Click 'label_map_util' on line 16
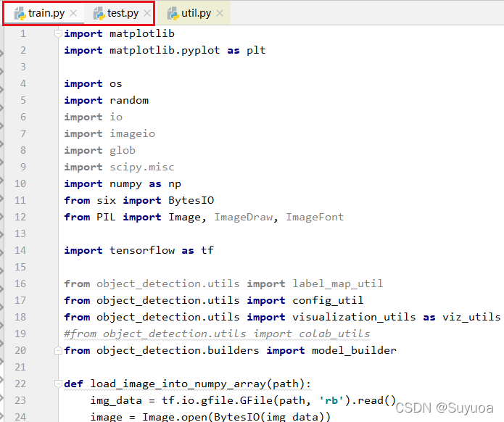The image size is (504, 422). point(338,284)
